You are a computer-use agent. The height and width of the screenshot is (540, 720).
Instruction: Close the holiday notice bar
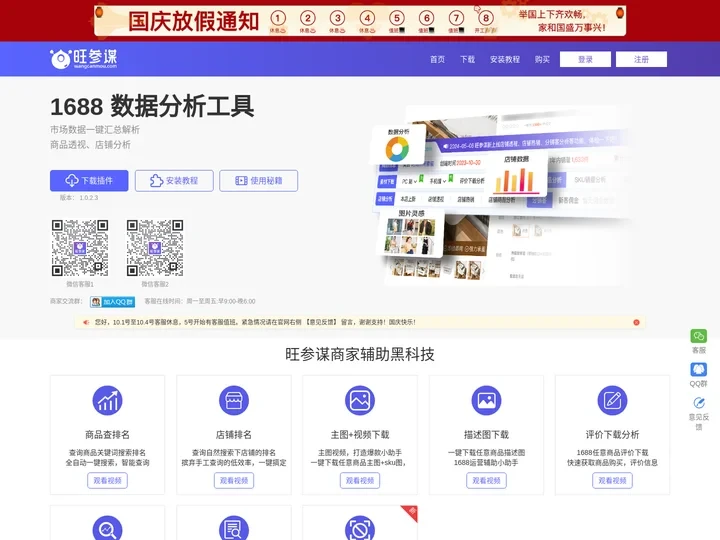636,322
